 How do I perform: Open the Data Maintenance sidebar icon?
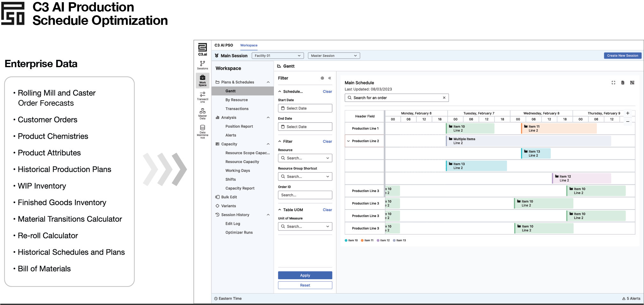click(x=202, y=132)
